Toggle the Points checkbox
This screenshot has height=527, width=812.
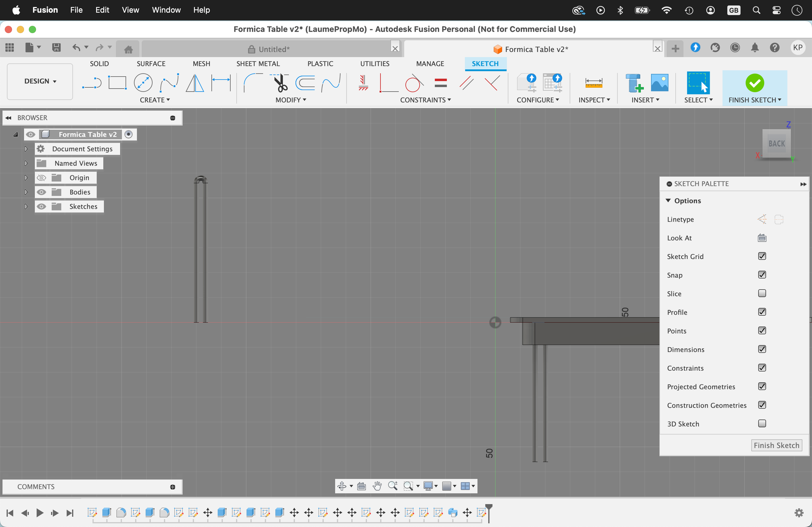(762, 331)
